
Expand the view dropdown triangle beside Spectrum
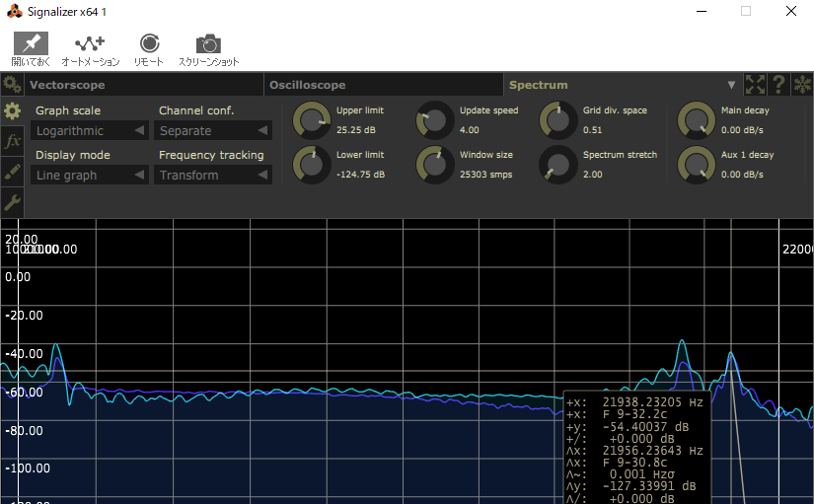731,85
